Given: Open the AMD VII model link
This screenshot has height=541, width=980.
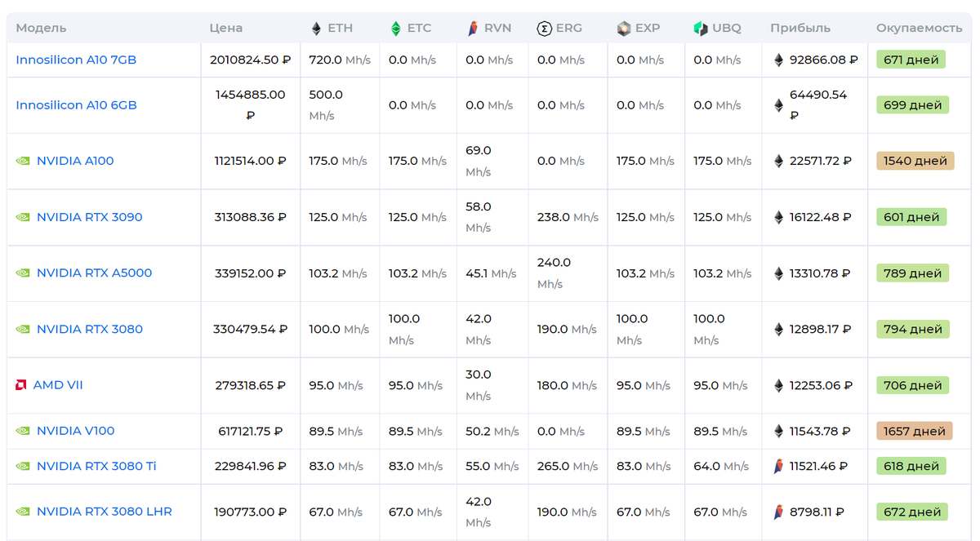Looking at the screenshot, I should click(58, 385).
